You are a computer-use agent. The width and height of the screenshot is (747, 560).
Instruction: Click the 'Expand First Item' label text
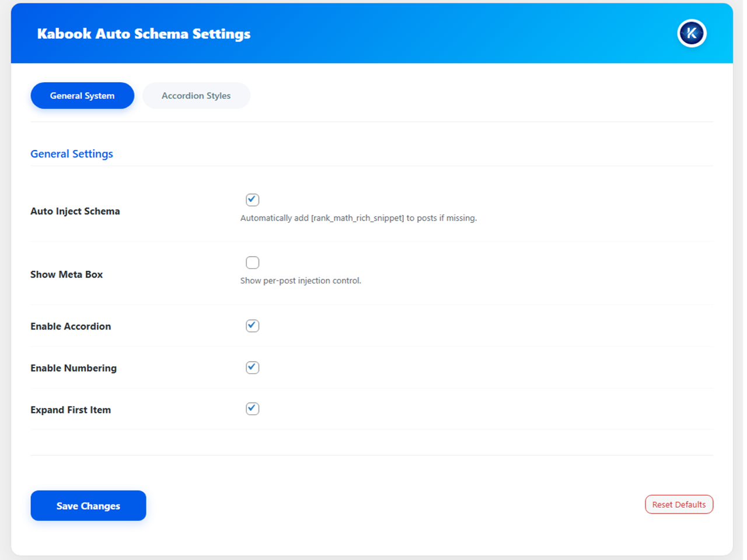71,410
